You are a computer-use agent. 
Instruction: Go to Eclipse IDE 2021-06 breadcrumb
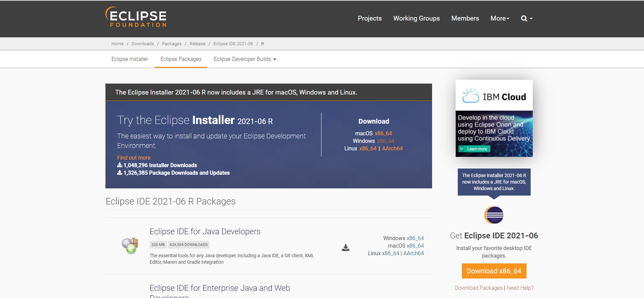click(233, 44)
